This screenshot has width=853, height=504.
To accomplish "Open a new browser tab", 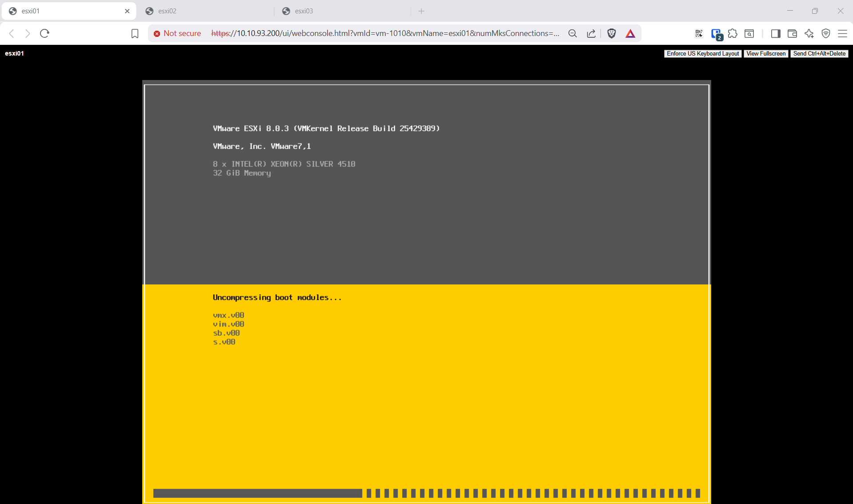I will coord(421,11).
